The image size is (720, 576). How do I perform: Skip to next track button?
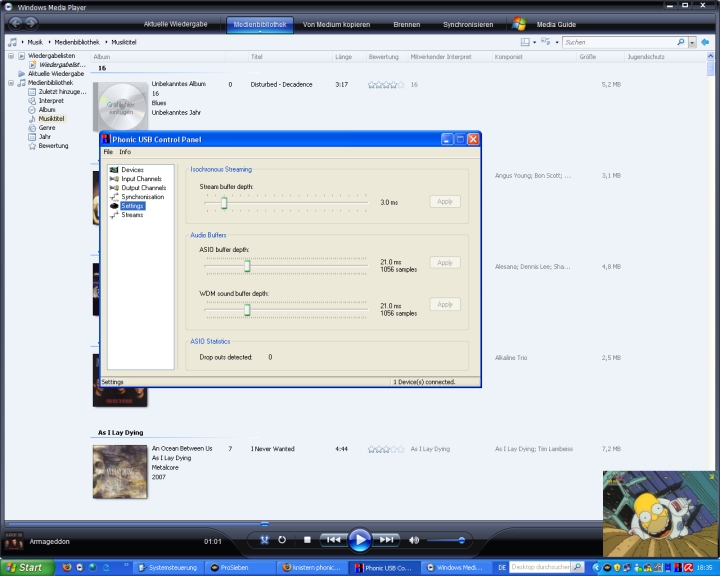(386, 540)
